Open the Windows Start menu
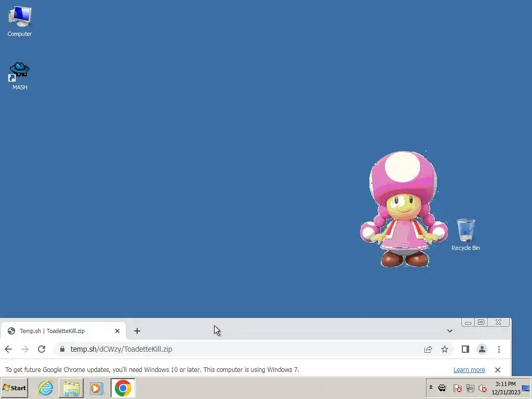 coord(14,388)
